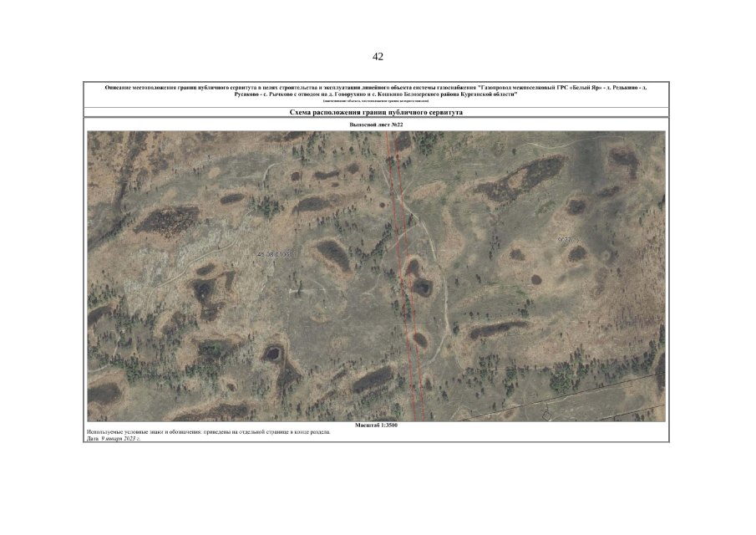Select the small parenthetical note under the title
This screenshot has width=756, height=535.
376,101
